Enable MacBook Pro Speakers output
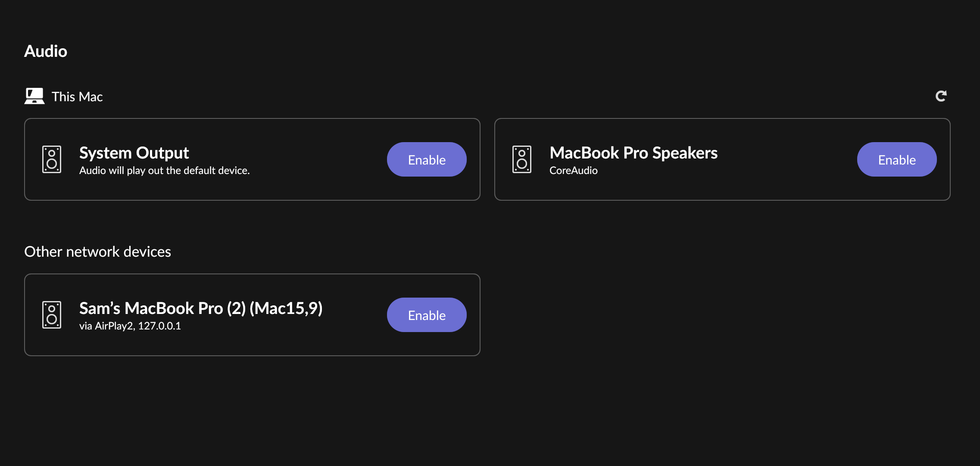980x466 pixels. [897, 159]
